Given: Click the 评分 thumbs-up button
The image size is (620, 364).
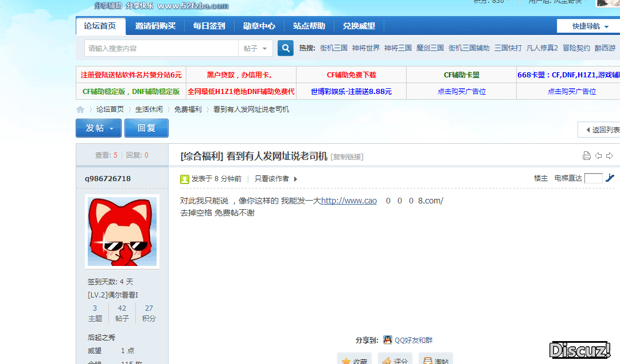Looking at the screenshot, I should coord(395,359).
